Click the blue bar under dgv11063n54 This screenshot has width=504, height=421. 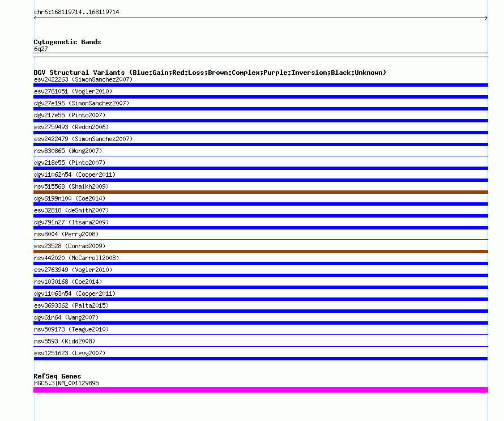tap(260, 299)
